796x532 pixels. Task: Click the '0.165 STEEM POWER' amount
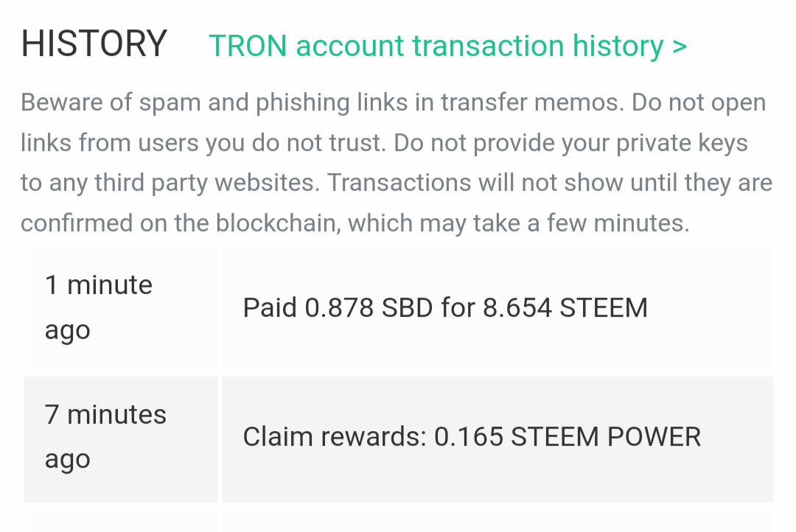[568, 437]
